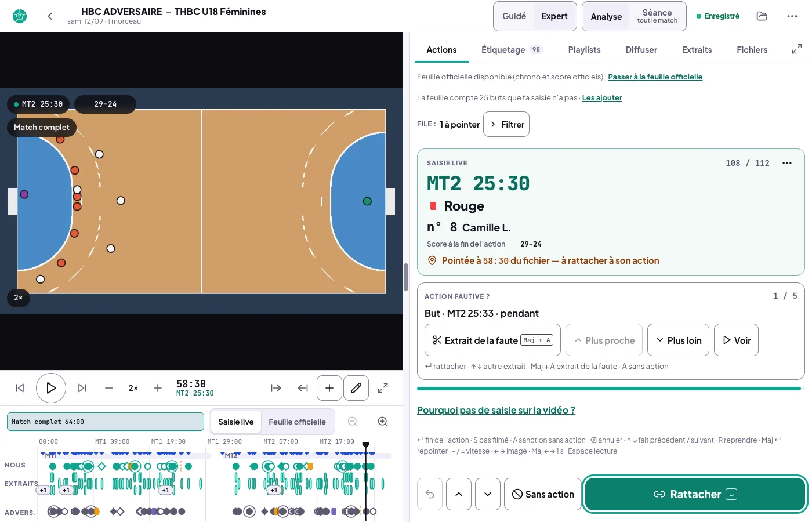Open the folder icon in top bar
The height and width of the screenshot is (522, 812).
coord(762,16)
